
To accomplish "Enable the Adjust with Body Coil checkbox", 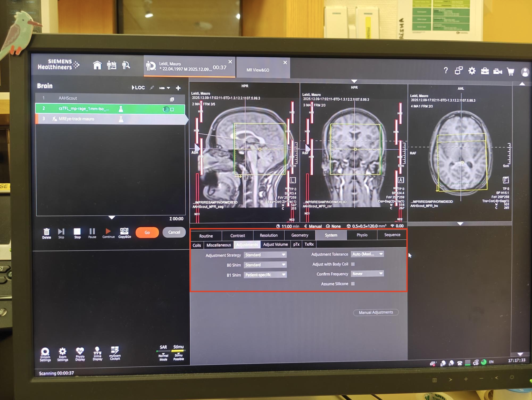I will pos(353,264).
